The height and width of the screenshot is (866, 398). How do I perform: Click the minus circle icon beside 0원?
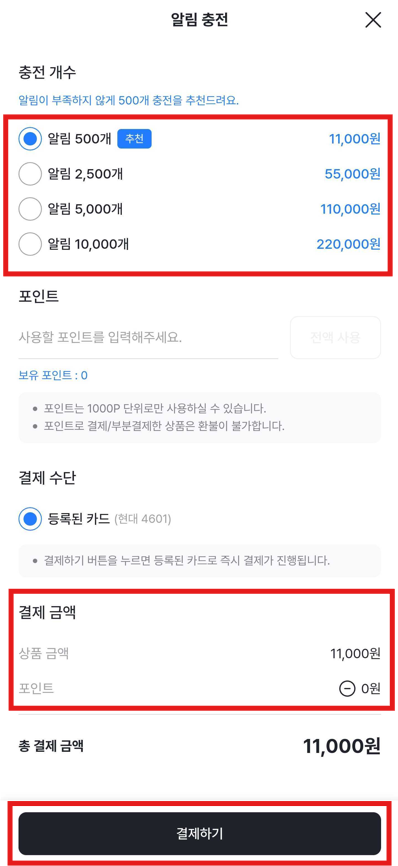tap(347, 689)
